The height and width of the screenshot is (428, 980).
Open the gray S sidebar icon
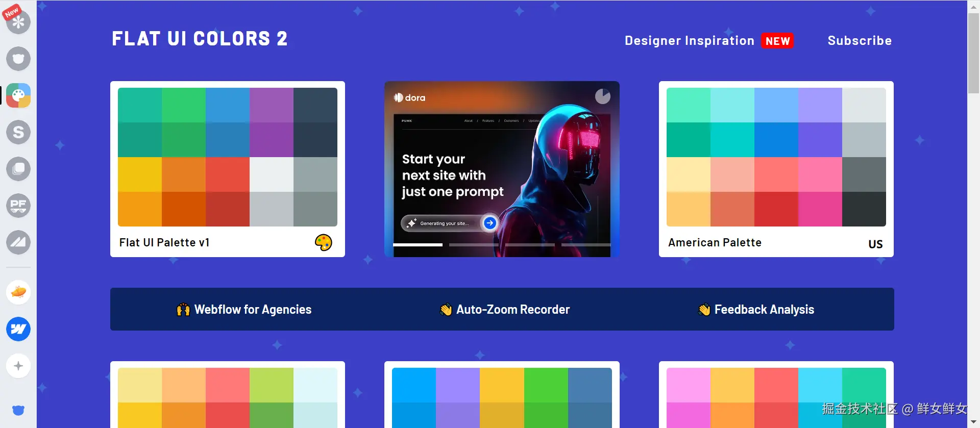(18, 132)
